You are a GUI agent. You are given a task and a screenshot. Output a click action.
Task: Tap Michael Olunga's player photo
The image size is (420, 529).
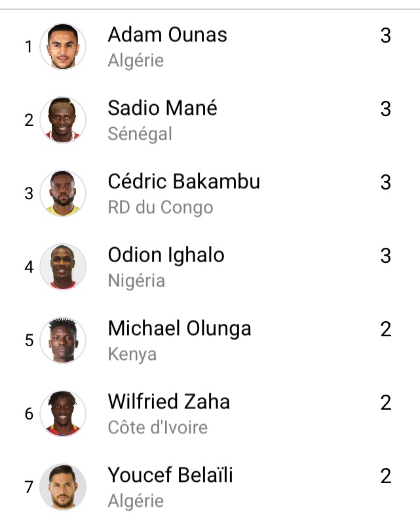tap(63, 340)
